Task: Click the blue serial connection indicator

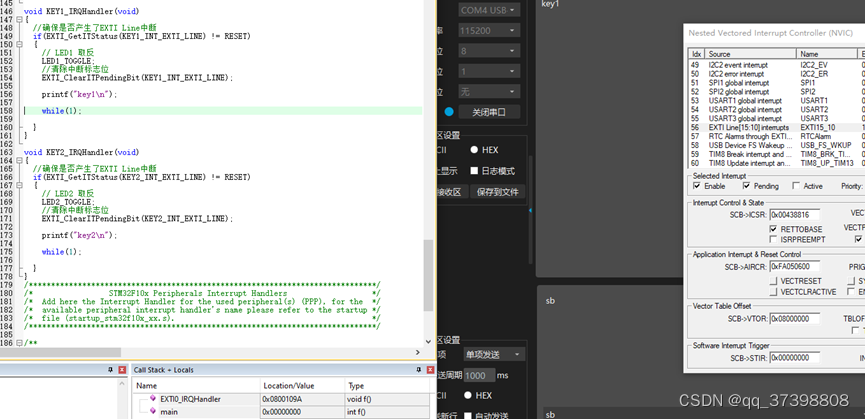Action: (x=449, y=112)
